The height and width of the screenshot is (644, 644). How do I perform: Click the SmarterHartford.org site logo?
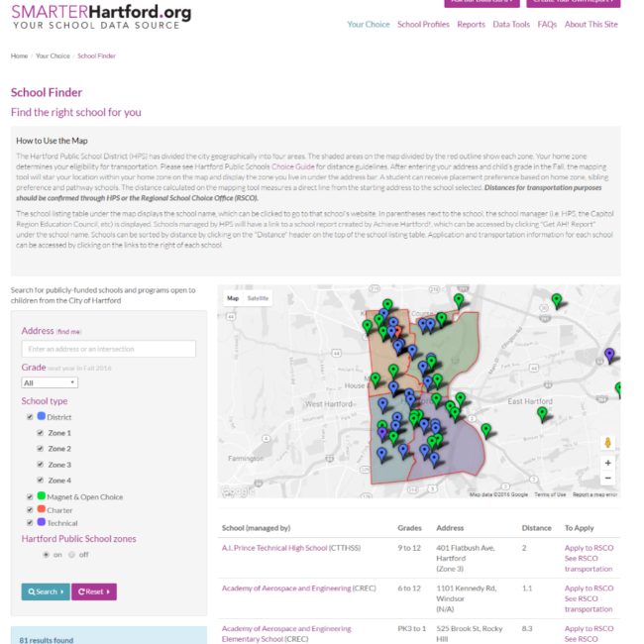(101, 17)
